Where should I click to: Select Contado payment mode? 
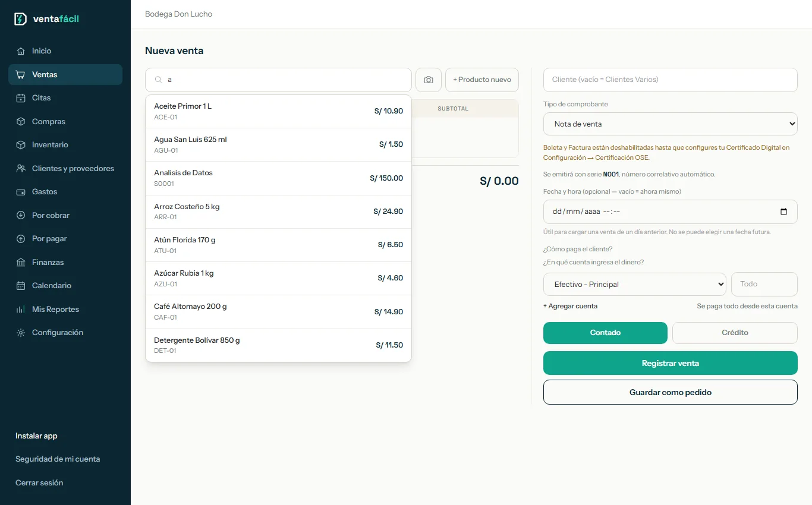pyautogui.click(x=605, y=333)
